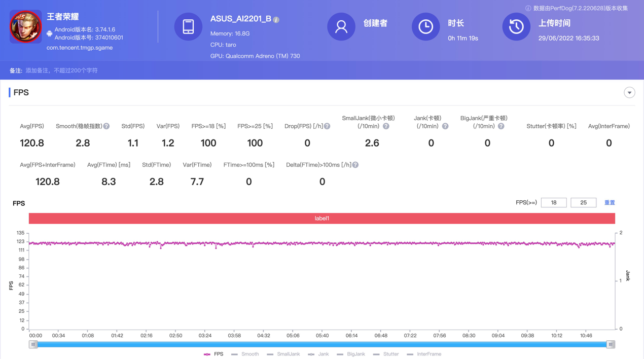Click the game app avatar icon
Screen dimensions: 644x359
(26, 27)
